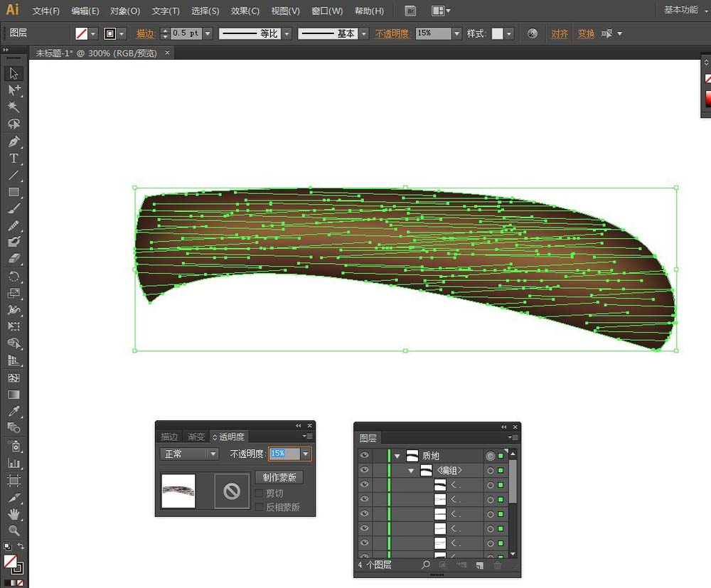
Task: Reset to default fill and stroke
Action: (x=7, y=546)
